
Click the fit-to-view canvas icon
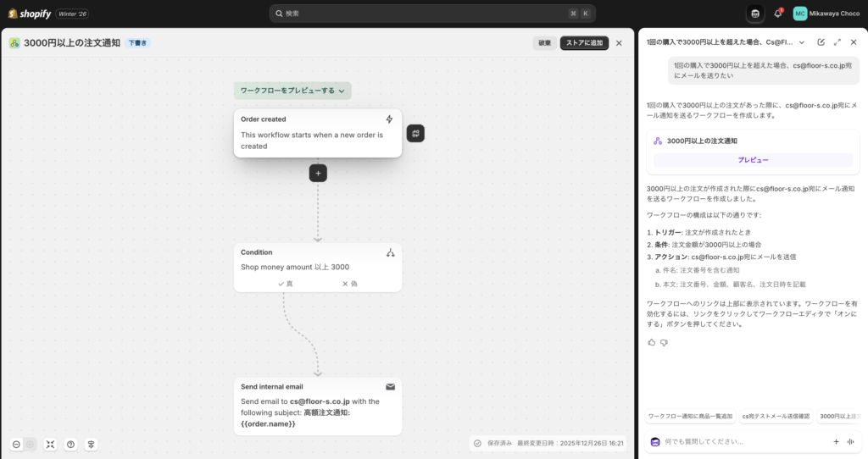pos(50,444)
